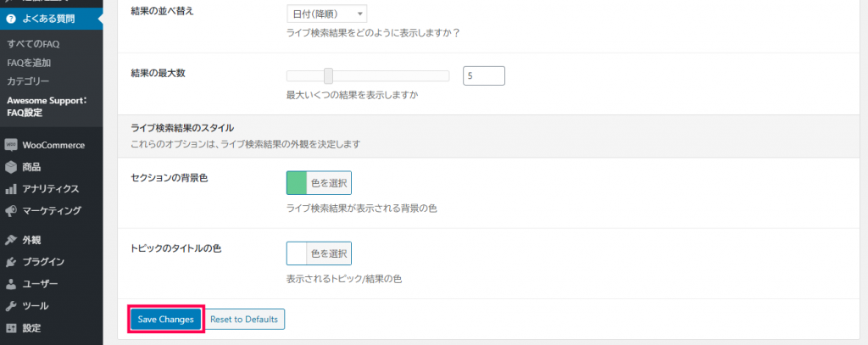This screenshot has width=868, height=345.
Task: Click the Reset to Defaults button
Action: click(244, 319)
